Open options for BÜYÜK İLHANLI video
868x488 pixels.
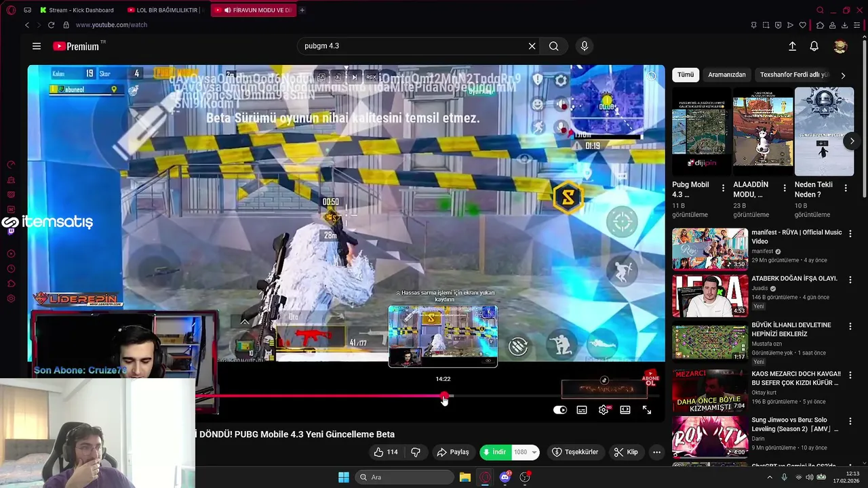(850, 327)
